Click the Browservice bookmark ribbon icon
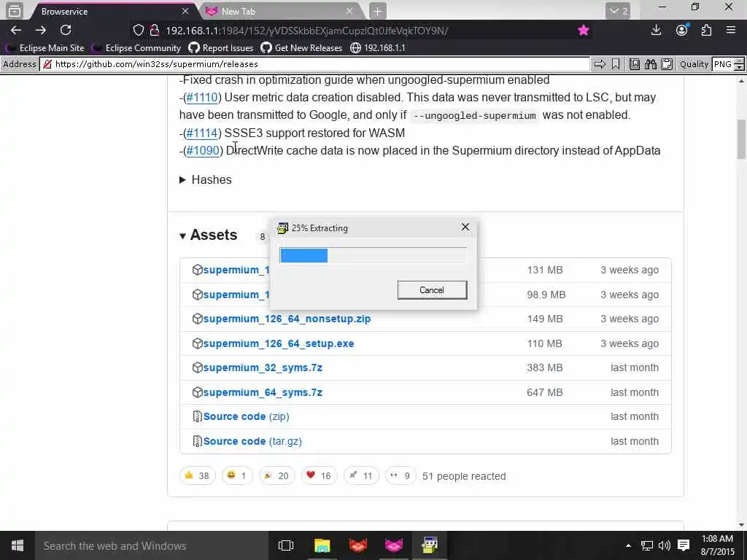This screenshot has width=747, height=560. [616, 64]
